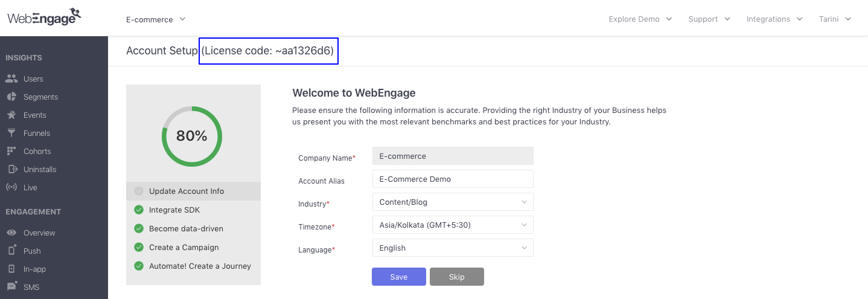The width and height of the screenshot is (868, 299).
Task: Click the Overview eye icon
Action: 11,233
